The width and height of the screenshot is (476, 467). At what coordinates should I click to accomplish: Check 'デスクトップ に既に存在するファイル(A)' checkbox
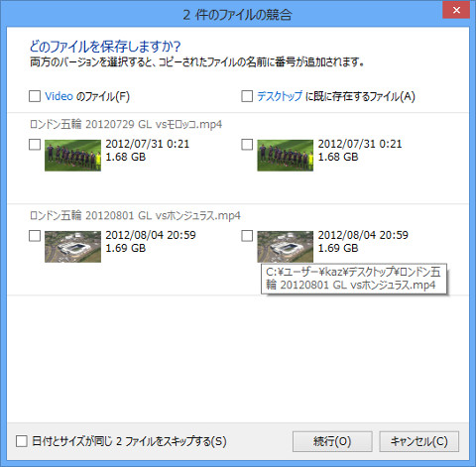[x=247, y=96]
